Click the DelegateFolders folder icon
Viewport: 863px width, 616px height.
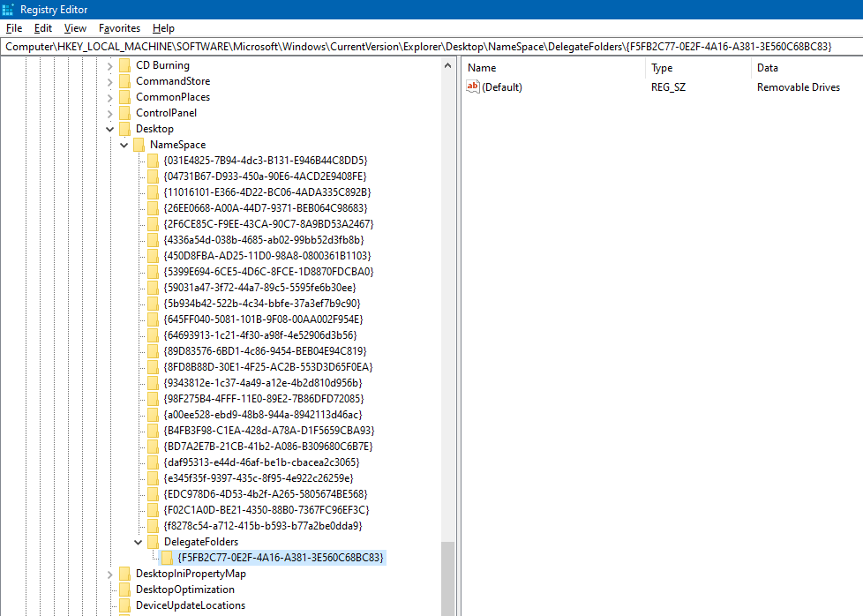154,541
